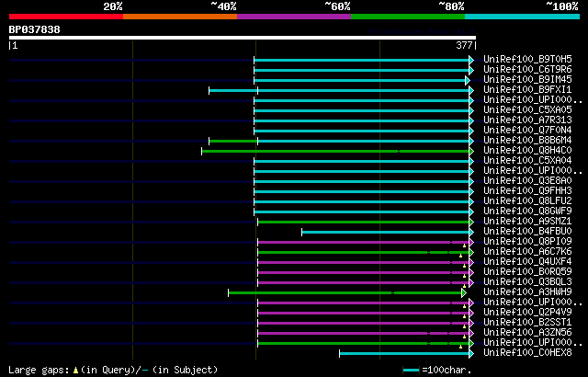
Task: Select the UniRef100_A6C7K6 label
Action: pyautogui.click(x=527, y=252)
